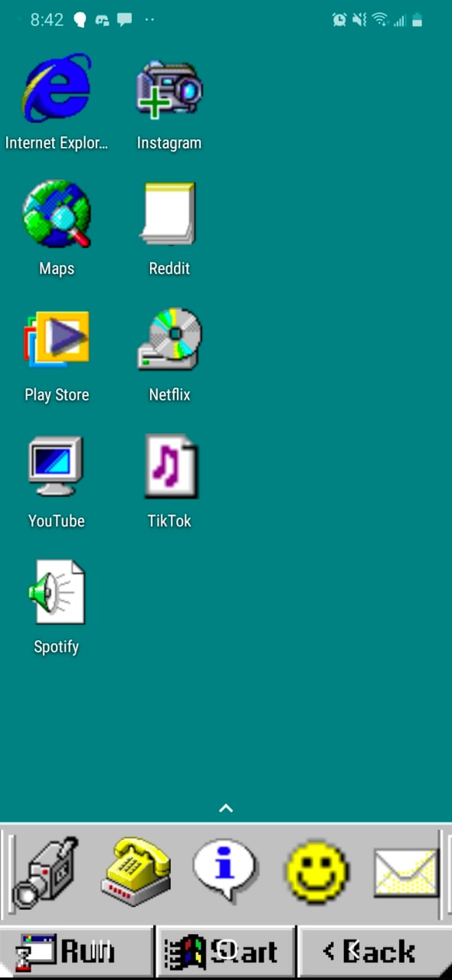The height and width of the screenshot is (980, 452).
Task: Open the yellow smiley face dock icon
Action: (x=316, y=872)
